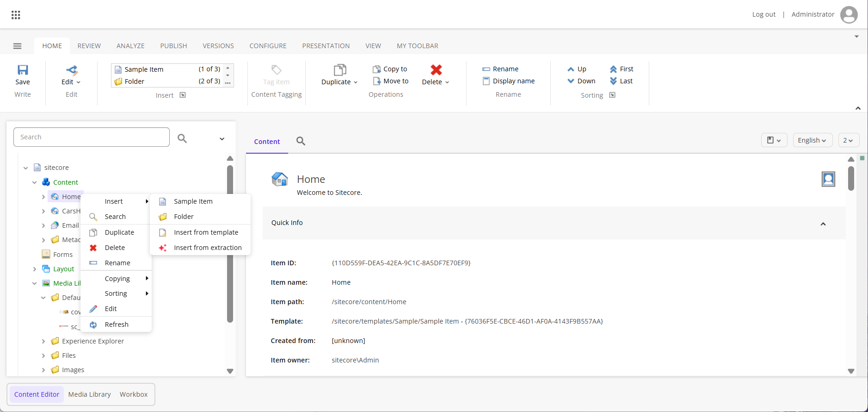
Task: Save the item with the Save icon
Action: coord(23,70)
